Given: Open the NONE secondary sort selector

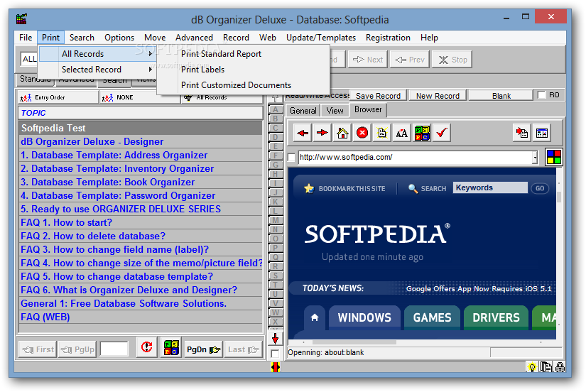Looking at the screenshot, I should click(x=140, y=97).
